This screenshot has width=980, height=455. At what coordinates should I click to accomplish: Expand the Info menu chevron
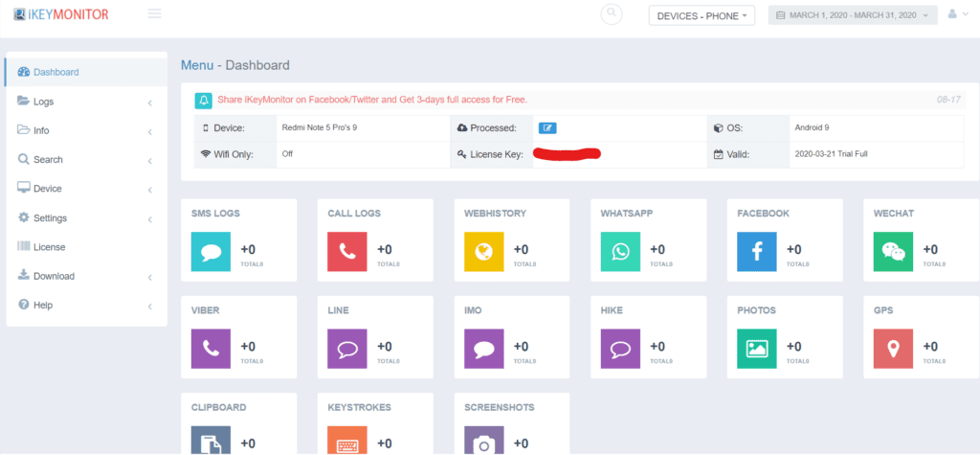click(x=150, y=131)
